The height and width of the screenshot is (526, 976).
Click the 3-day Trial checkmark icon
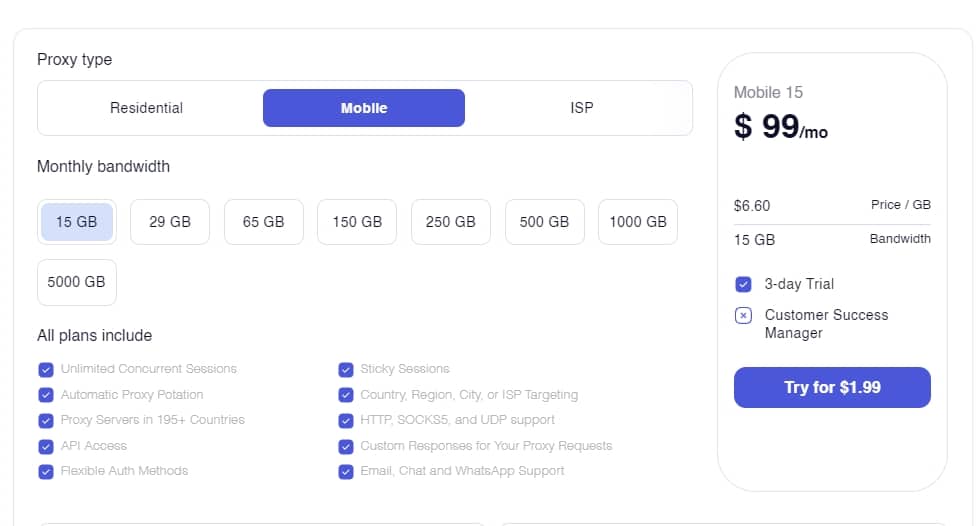[x=743, y=284]
